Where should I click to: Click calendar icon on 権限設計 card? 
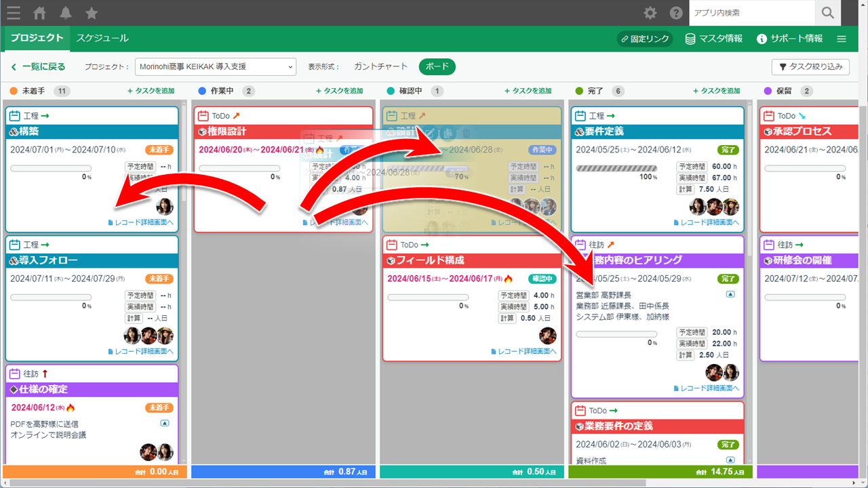click(x=203, y=116)
